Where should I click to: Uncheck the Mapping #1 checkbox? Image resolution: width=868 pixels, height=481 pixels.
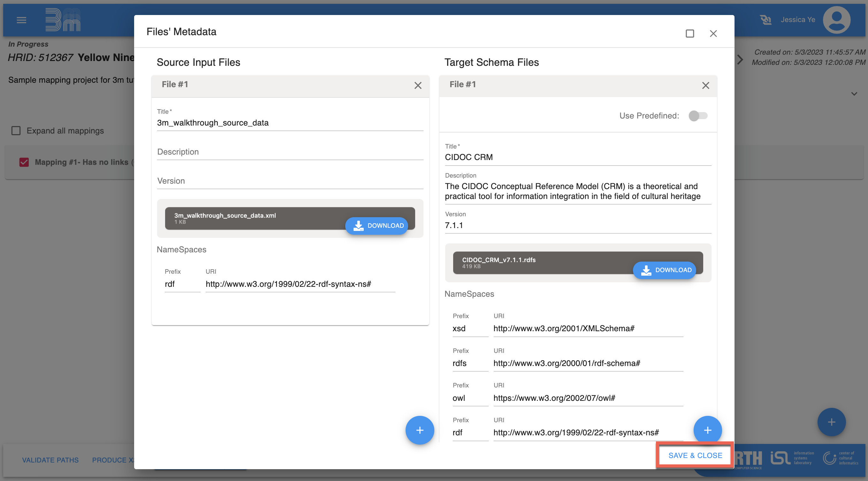click(24, 163)
